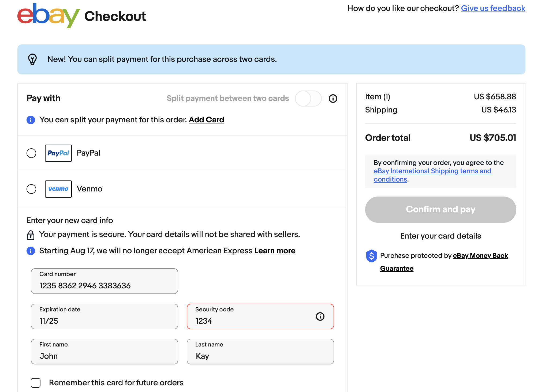The height and width of the screenshot is (392, 534).
Task: Click the Add Card link
Action: pos(206,120)
